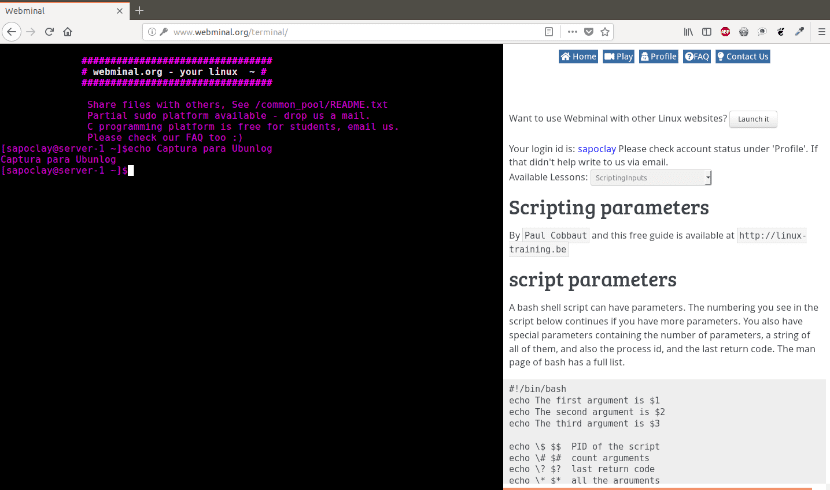Screen dimensions: 830x490
Task: Open a new tab with plus button
Action: pos(139,10)
